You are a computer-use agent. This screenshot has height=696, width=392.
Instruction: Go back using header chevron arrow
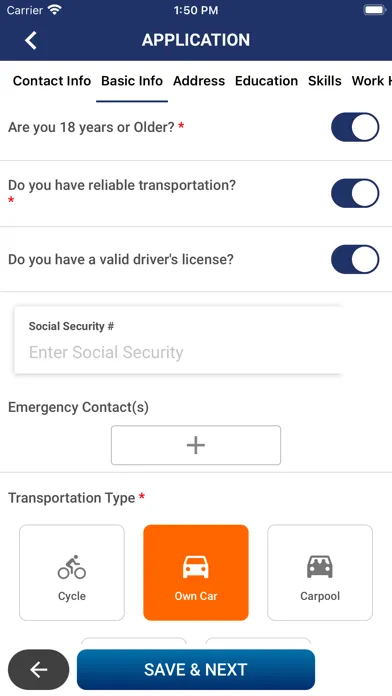[x=31, y=40]
